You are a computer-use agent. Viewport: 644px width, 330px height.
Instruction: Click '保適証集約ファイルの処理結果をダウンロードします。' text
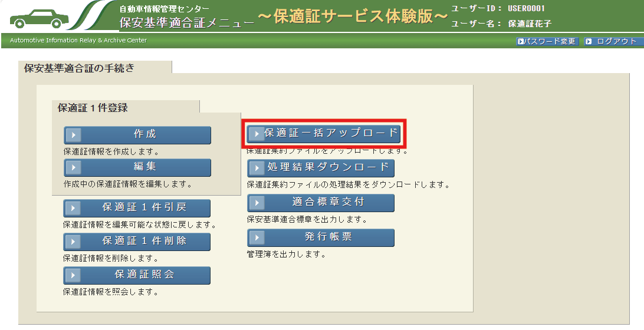349,185
